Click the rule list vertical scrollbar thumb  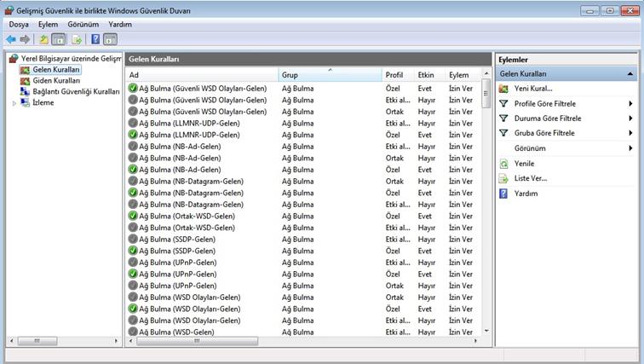(486, 94)
